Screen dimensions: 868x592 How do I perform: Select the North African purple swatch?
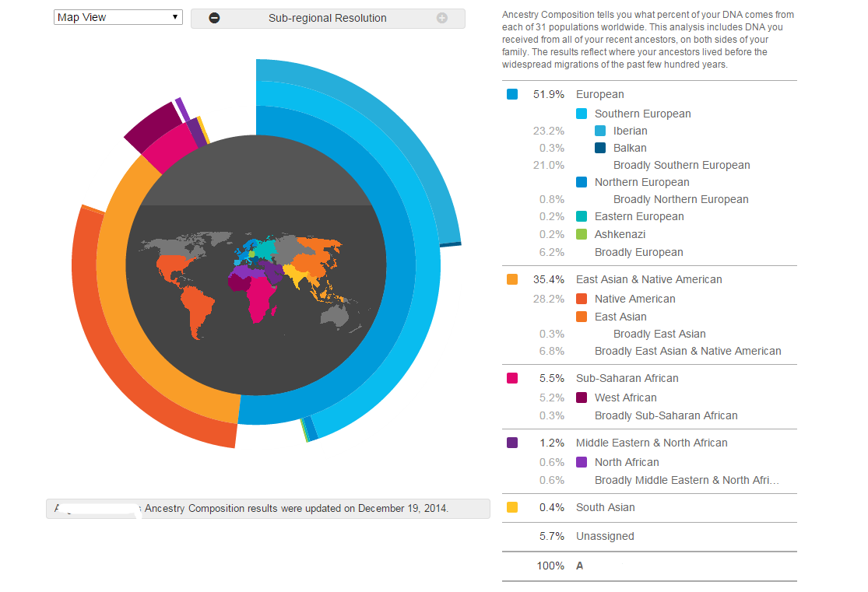(x=582, y=462)
